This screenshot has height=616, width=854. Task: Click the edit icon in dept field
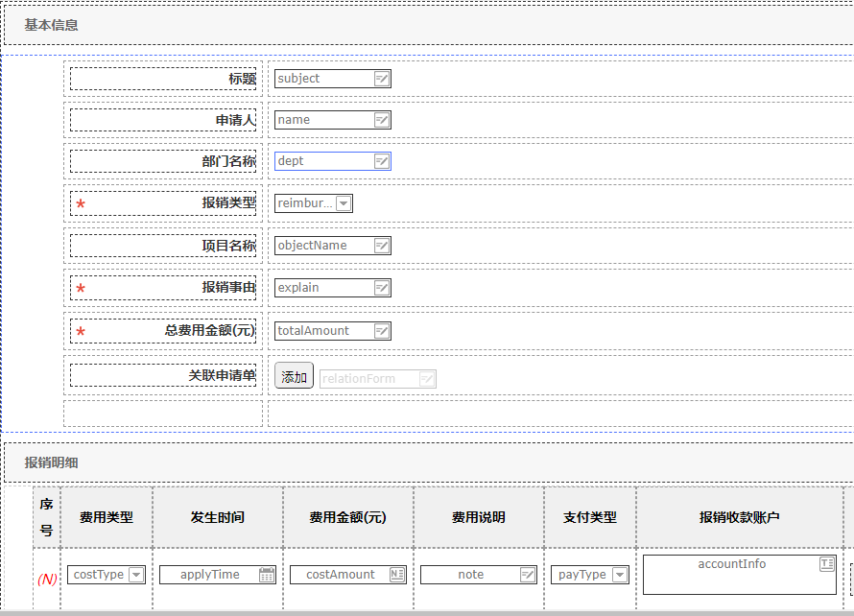[x=382, y=161]
